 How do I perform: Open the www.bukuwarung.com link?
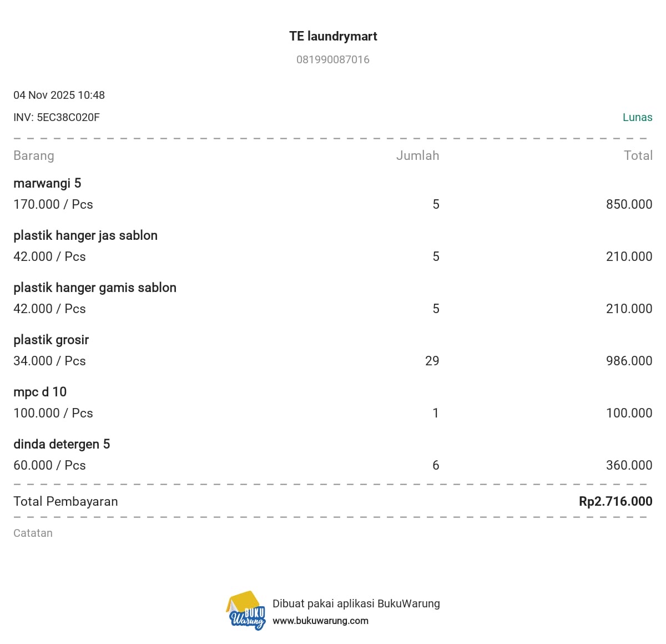tap(320, 621)
